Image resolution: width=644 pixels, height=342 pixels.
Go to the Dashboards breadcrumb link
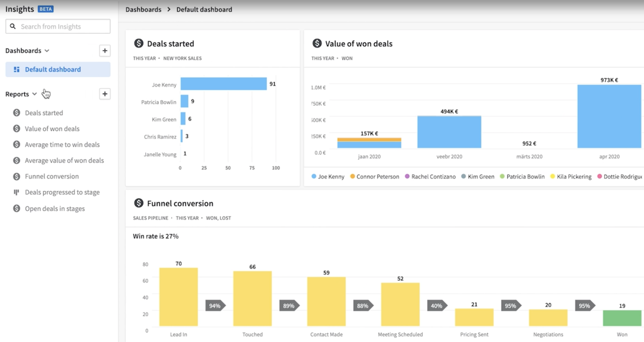(x=143, y=10)
